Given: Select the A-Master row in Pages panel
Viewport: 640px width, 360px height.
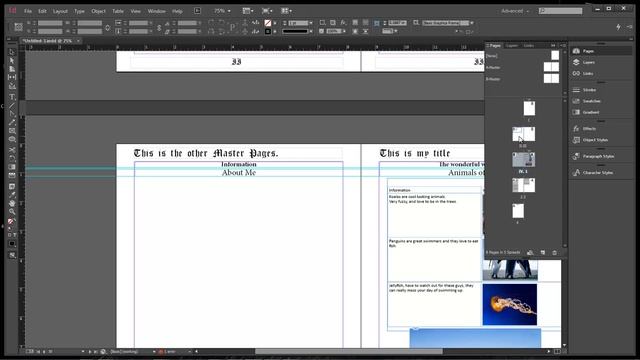Looking at the screenshot, I should [522, 67].
